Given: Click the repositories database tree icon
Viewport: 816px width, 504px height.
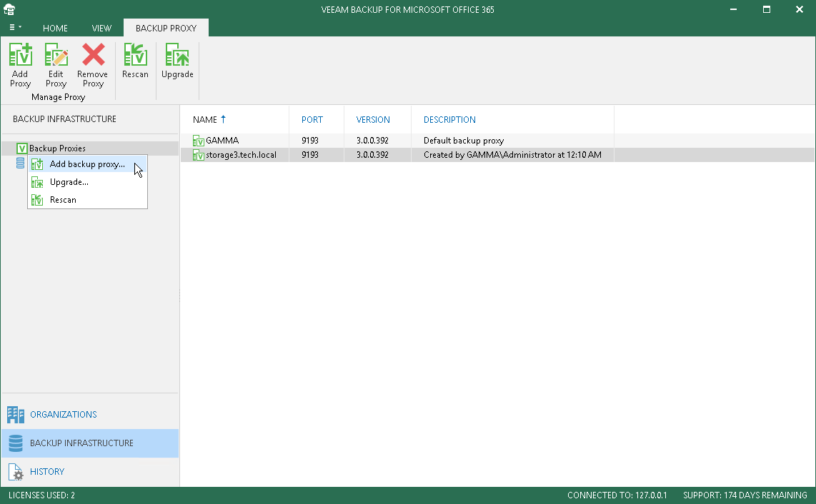Looking at the screenshot, I should click(x=20, y=163).
